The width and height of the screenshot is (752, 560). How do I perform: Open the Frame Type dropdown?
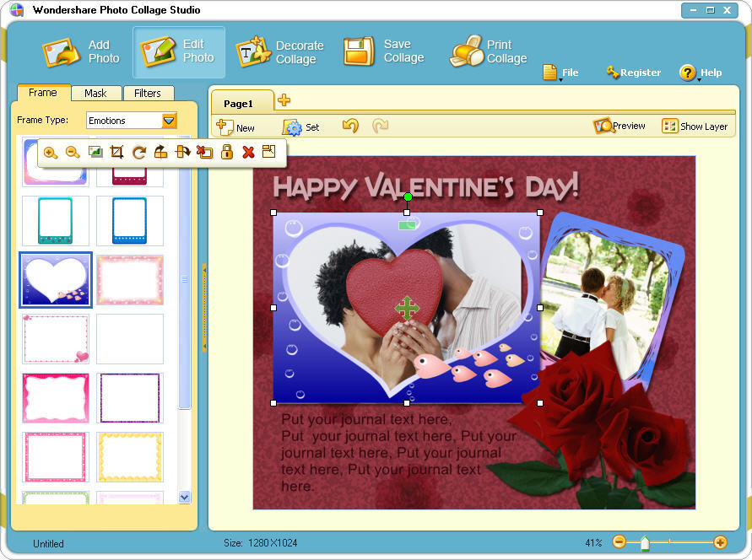point(170,121)
